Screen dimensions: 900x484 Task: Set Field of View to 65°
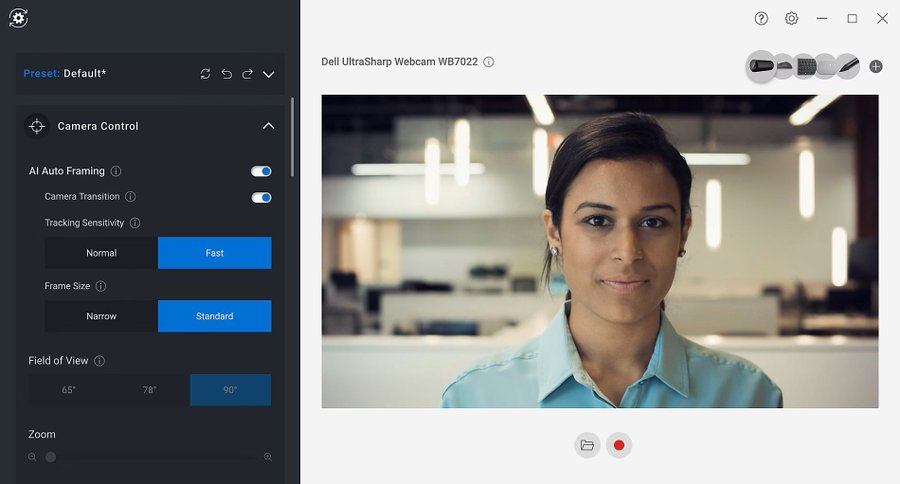[69, 390]
